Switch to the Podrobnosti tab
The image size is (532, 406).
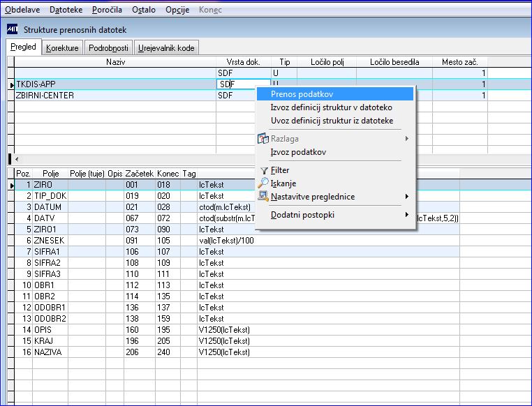[109, 47]
